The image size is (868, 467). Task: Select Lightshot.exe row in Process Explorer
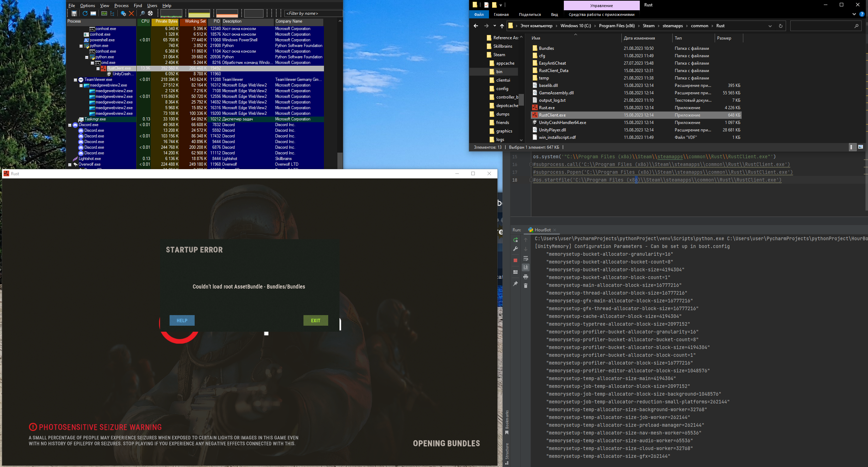click(x=195, y=159)
